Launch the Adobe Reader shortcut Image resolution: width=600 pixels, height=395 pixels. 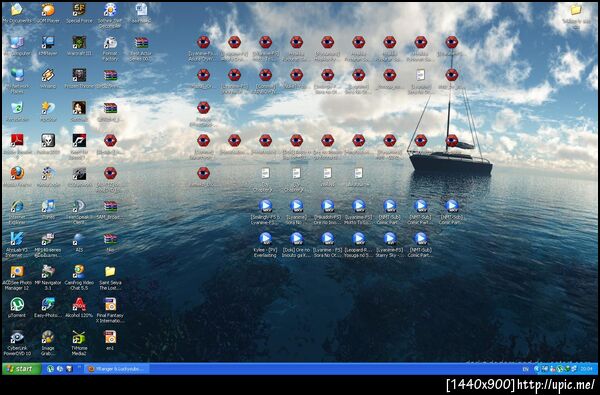(17, 147)
